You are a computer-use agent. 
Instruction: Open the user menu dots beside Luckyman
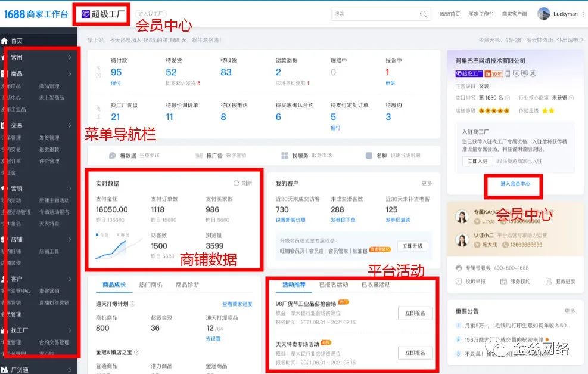pos(583,14)
